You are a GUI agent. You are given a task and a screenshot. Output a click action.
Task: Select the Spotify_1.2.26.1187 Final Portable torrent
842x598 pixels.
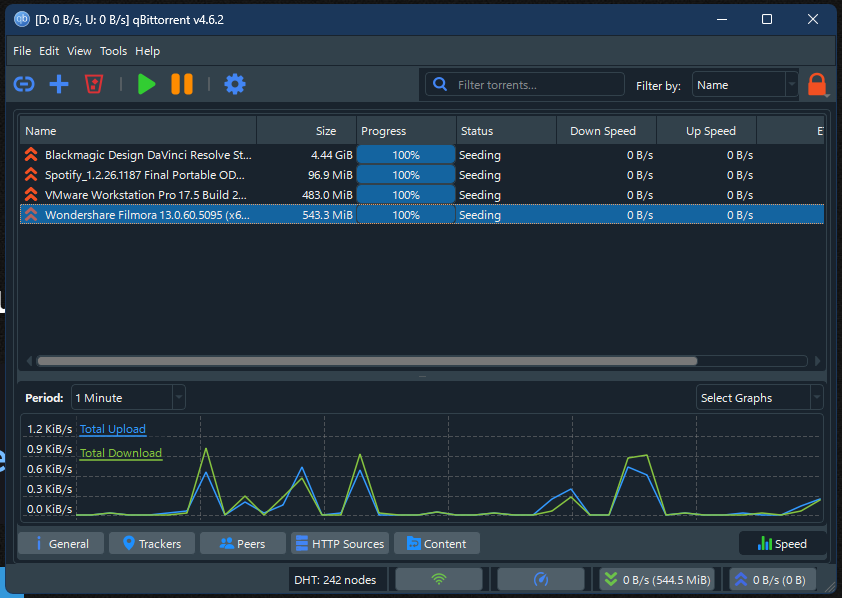click(x=422, y=174)
